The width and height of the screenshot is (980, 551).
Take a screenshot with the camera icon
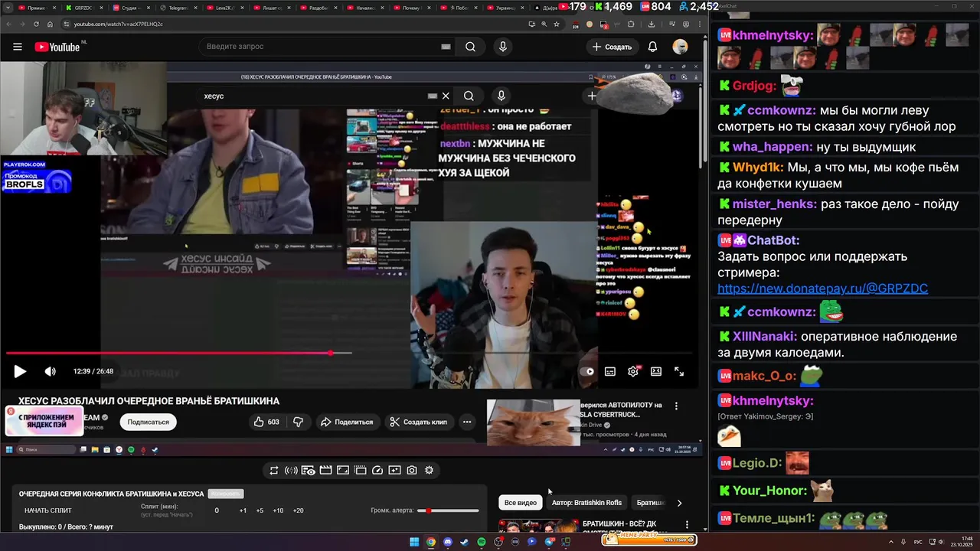(x=412, y=471)
